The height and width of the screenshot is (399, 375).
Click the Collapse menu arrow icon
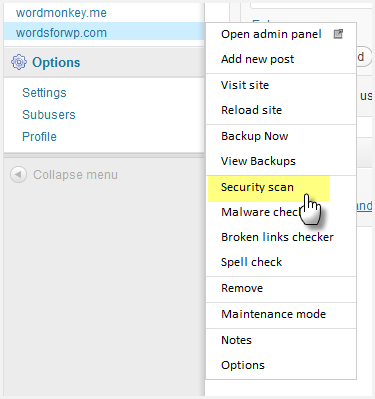pos(18,174)
